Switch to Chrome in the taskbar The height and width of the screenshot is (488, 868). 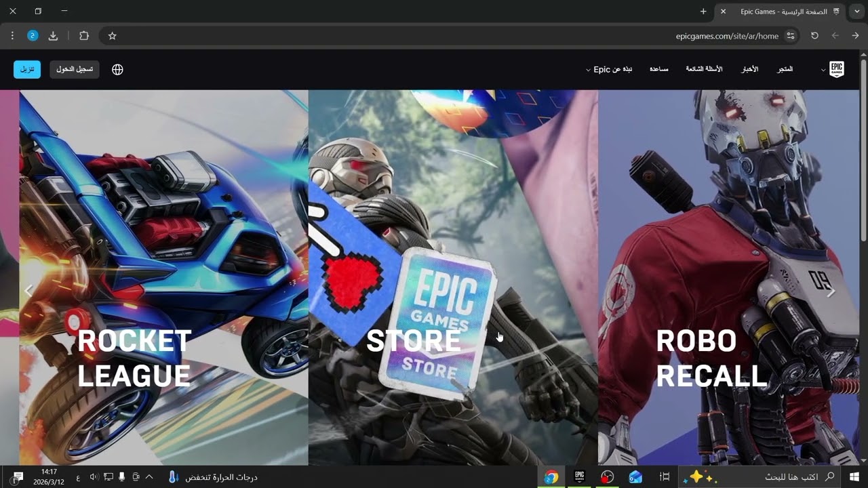(x=551, y=477)
